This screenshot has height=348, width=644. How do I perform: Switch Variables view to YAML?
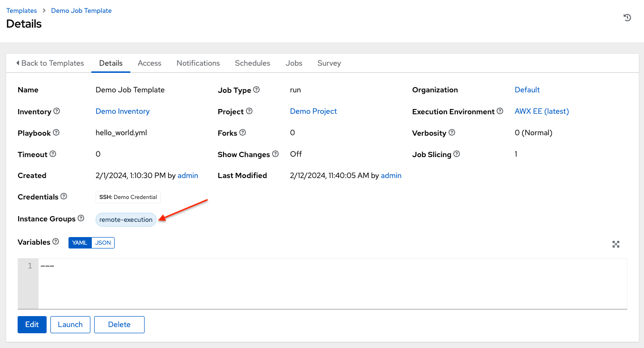tap(80, 243)
